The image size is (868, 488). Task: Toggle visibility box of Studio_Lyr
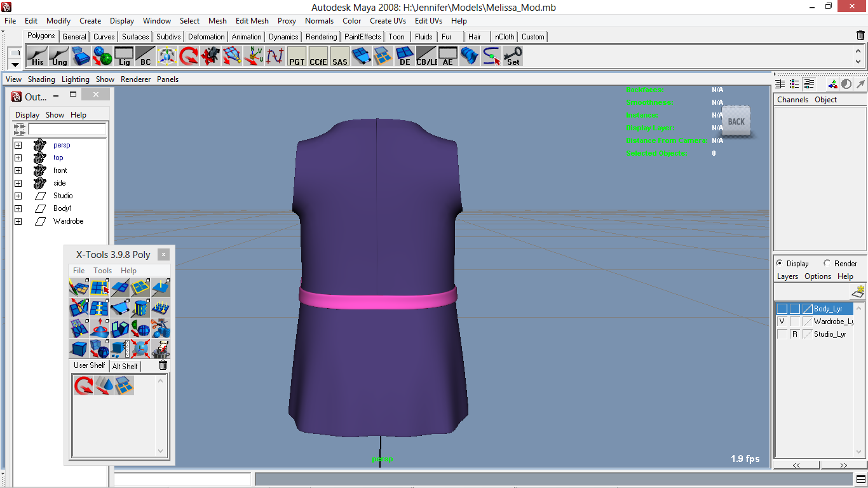(x=782, y=334)
